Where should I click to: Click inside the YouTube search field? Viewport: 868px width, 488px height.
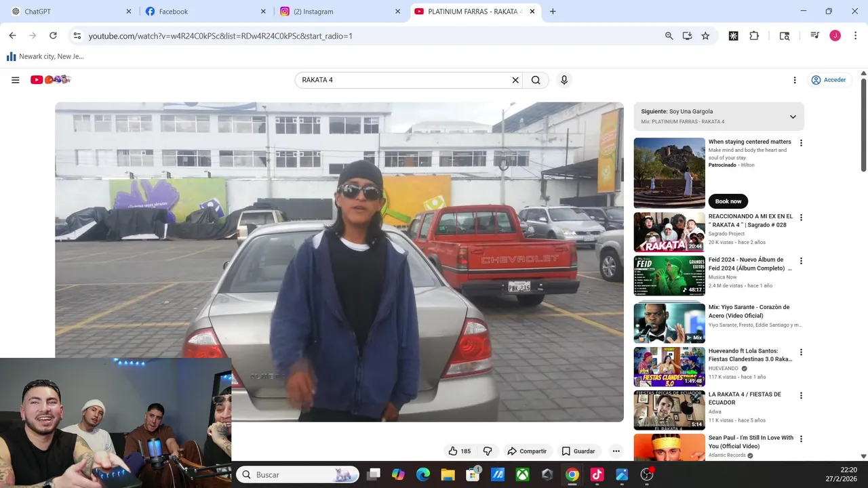pos(403,80)
